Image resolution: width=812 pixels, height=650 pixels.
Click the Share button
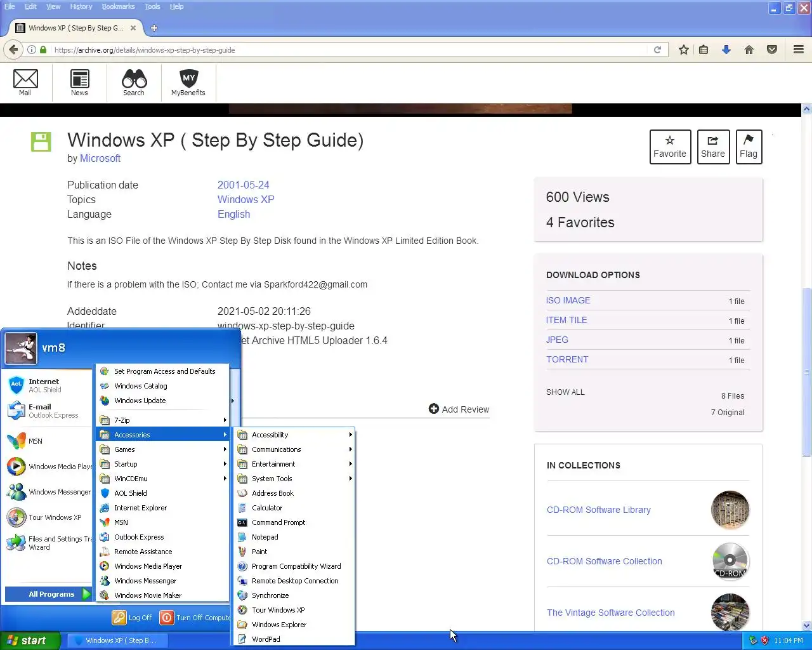click(713, 147)
